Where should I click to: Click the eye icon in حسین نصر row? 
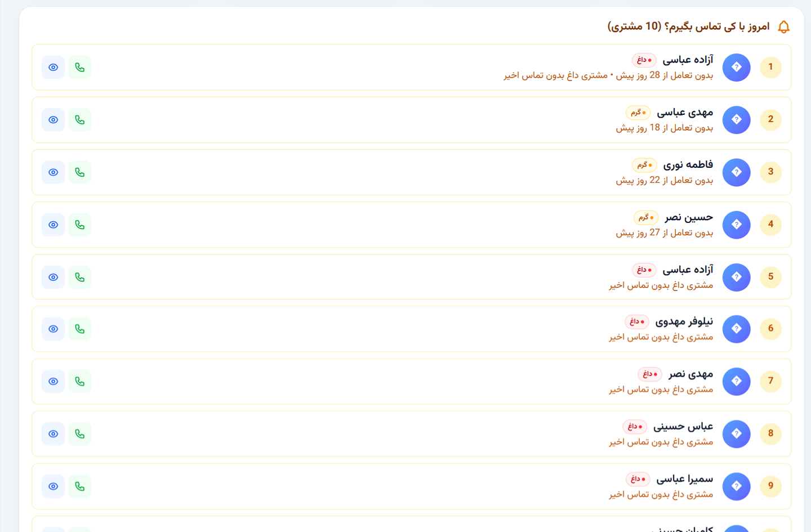click(x=54, y=225)
